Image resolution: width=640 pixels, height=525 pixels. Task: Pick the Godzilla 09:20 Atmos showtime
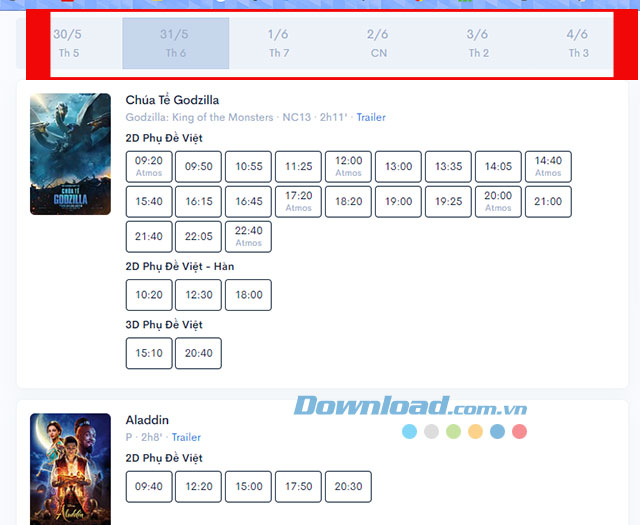(x=149, y=167)
